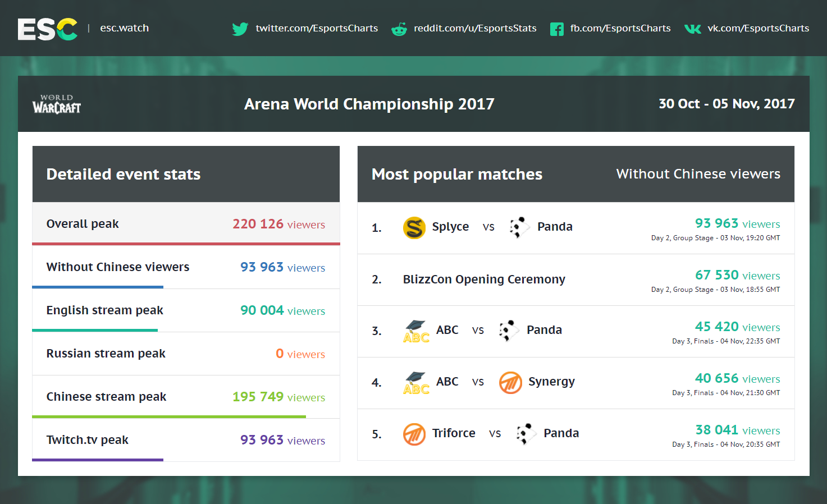Click the World of Warcraft logo

(57, 104)
